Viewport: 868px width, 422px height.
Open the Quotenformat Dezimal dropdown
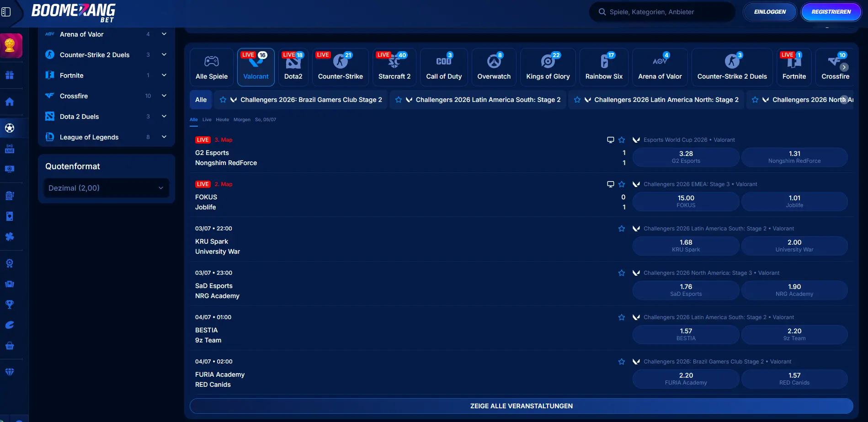click(x=106, y=188)
